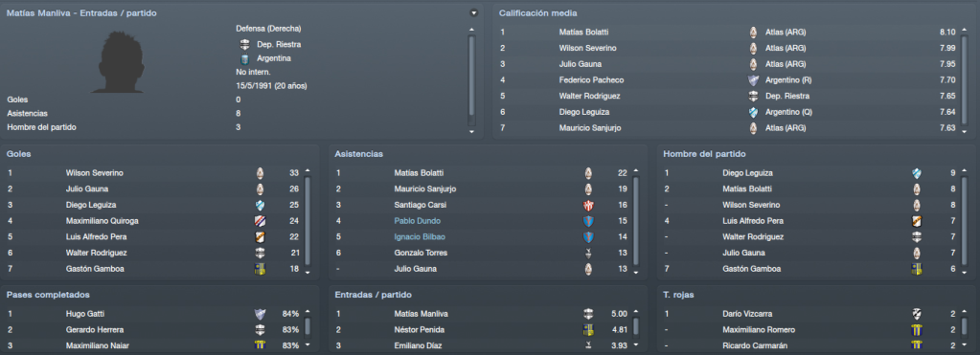
Task: Click down arrow in Pases completados list
Action: click(307, 345)
